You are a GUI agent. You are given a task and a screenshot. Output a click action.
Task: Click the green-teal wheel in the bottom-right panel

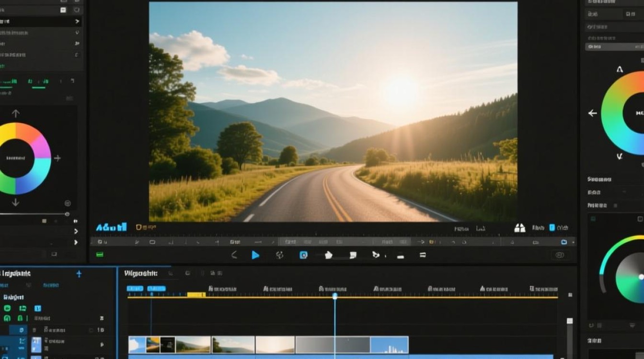630,278
